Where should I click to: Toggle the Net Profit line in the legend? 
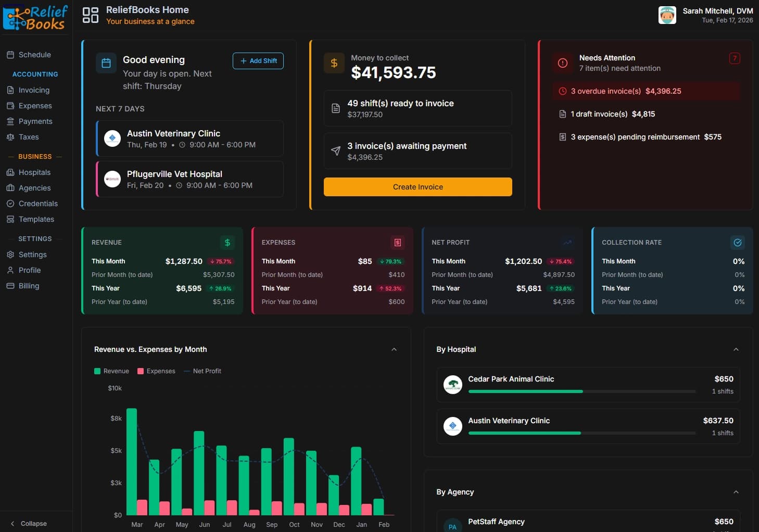point(203,371)
